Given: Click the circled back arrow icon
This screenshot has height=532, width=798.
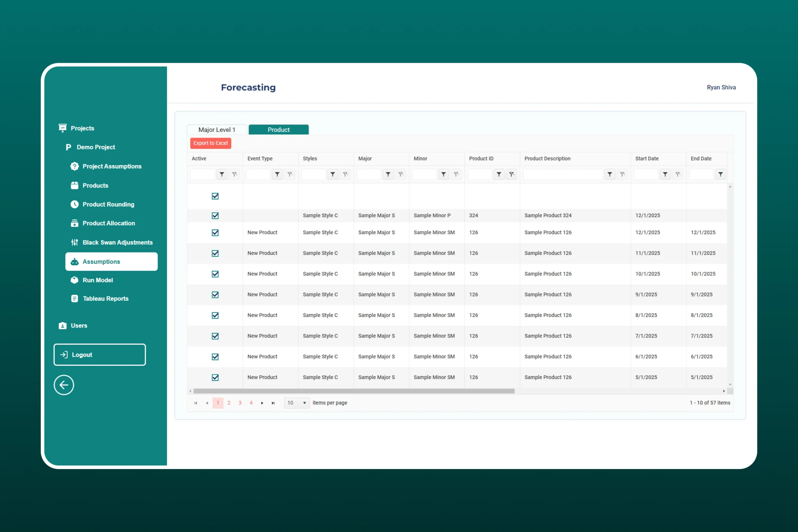Looking at the screenshot, I should point(64,385).
